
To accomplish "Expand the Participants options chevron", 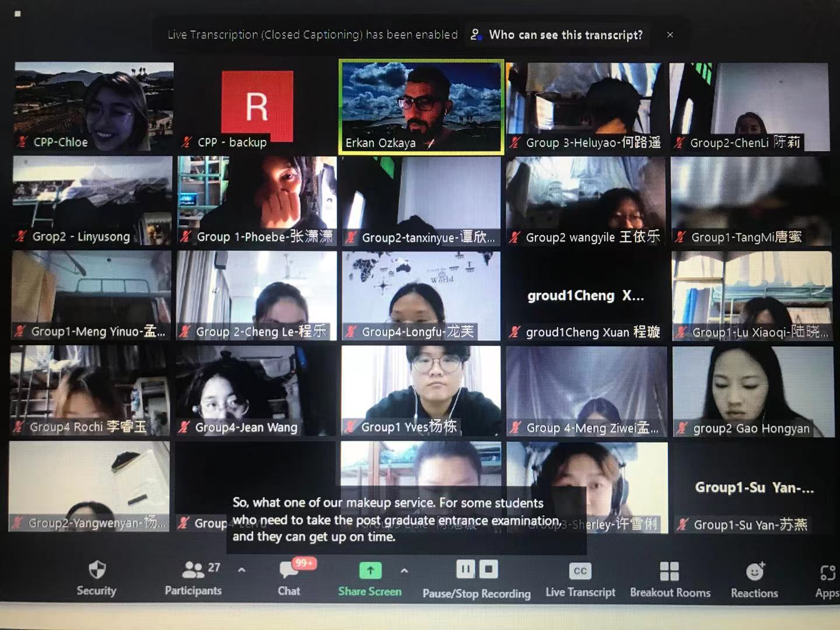I will (242, 570).
